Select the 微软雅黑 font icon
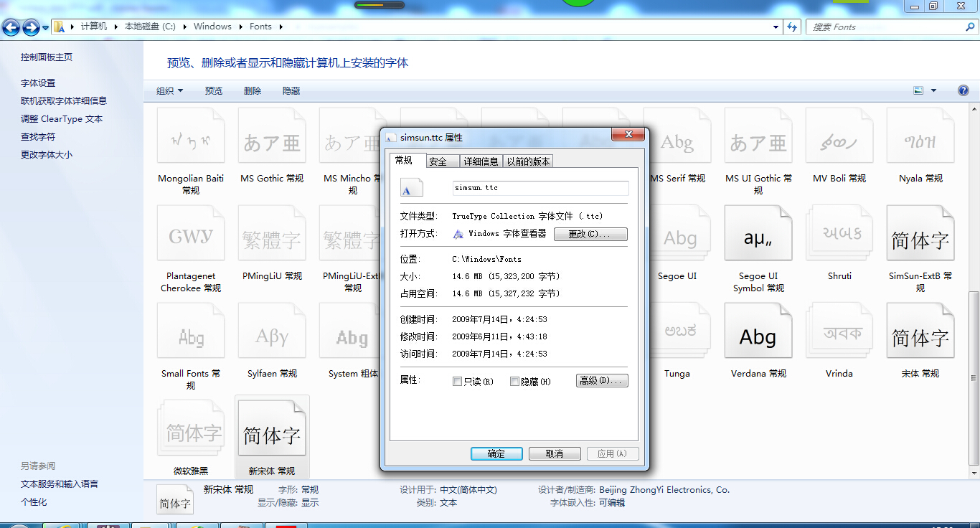980x528 pixels. click(x=191, y=428)
